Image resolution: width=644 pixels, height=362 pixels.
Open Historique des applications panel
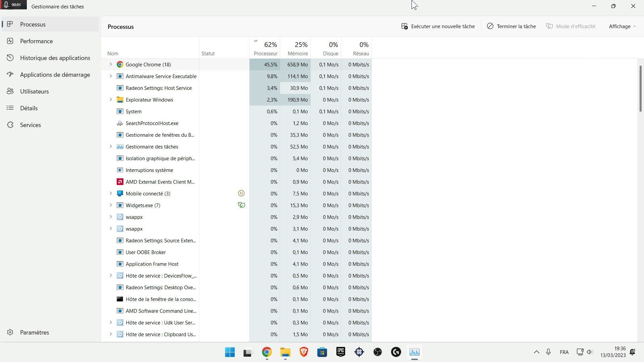[55, 57]
